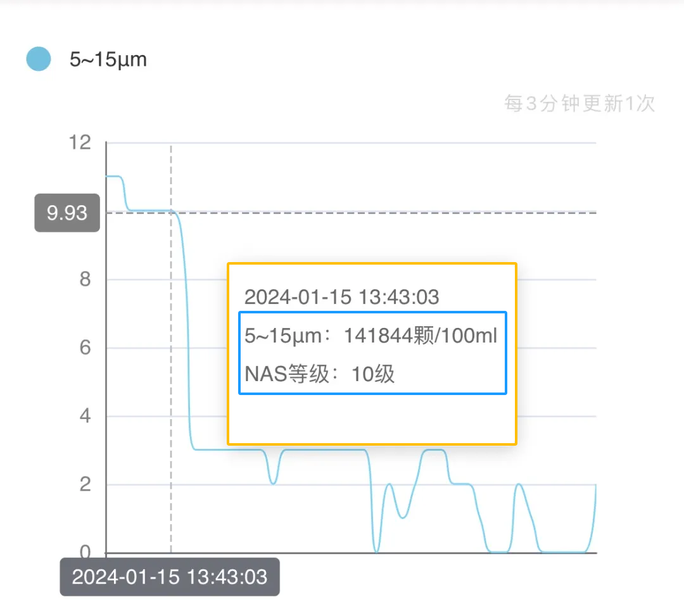684x616 pixels.
Task: Click the y-axis label 2
Action: tap(85, 484)
